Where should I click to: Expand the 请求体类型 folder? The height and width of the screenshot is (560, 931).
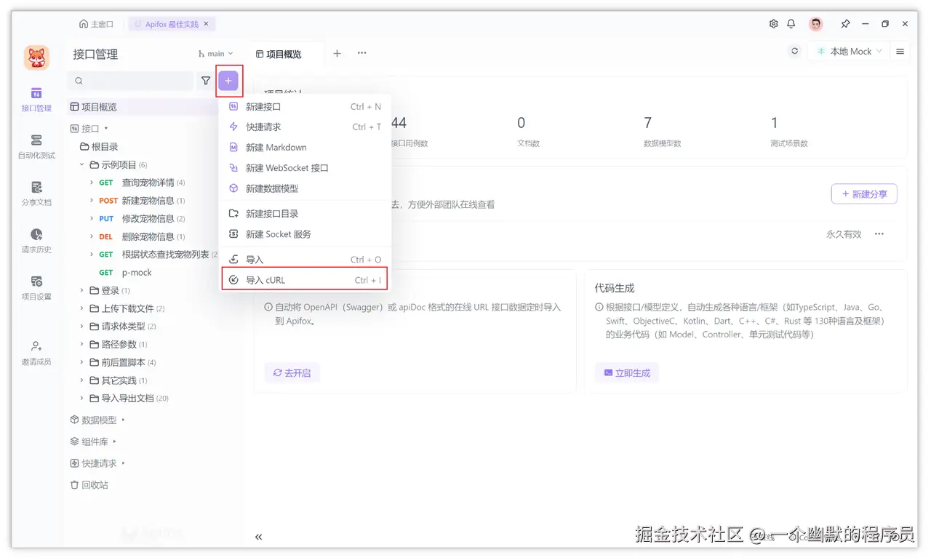(82, 327)
